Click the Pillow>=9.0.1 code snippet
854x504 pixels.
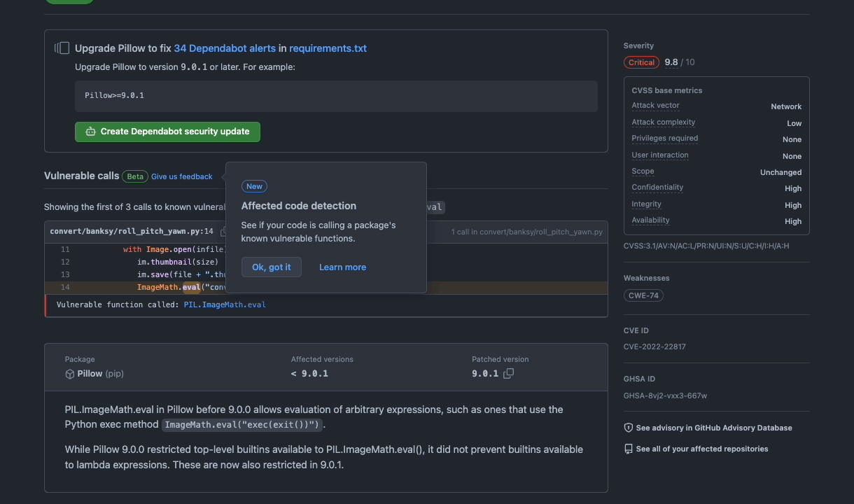click(115, 95)
